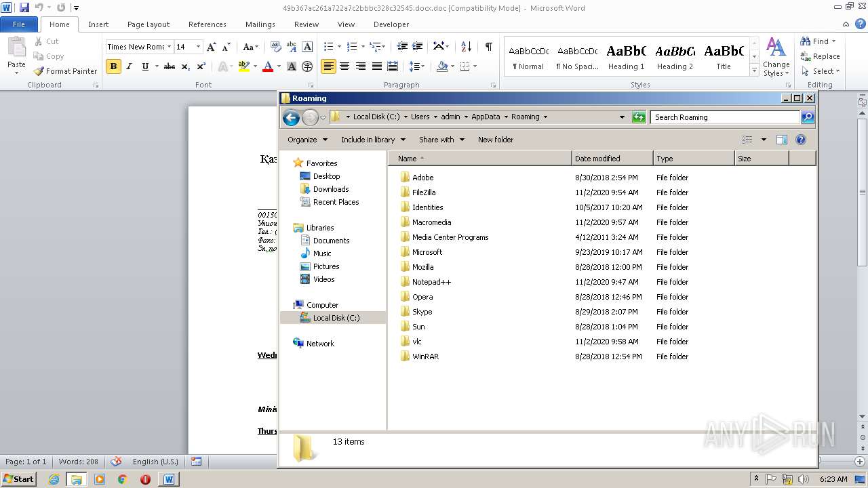Click Search Roaming input field
Screen dimensions: 868x488
click(x=725, y=117)
